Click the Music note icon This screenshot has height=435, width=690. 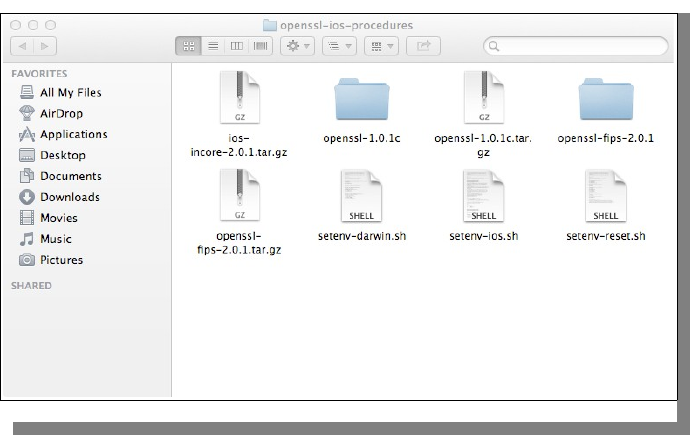(x=27, y=239)
